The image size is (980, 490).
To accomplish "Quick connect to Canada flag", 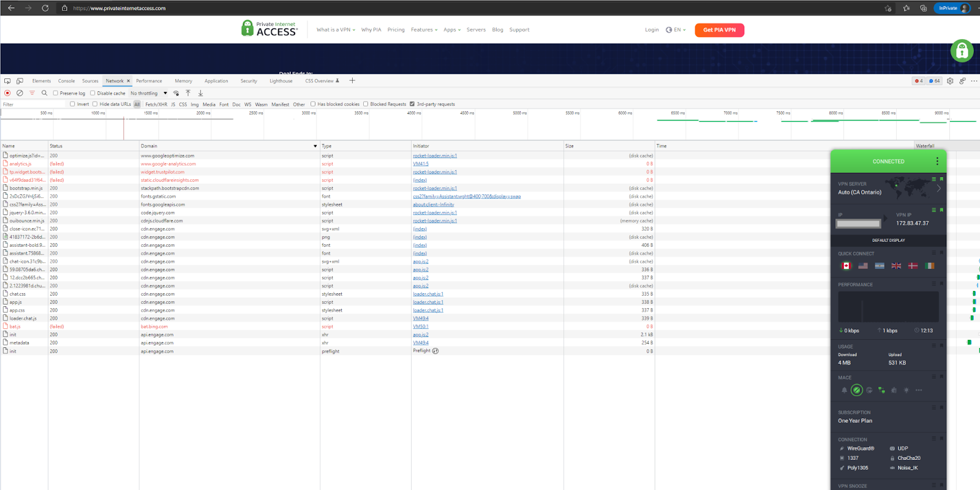I will (x=846, y=266).
